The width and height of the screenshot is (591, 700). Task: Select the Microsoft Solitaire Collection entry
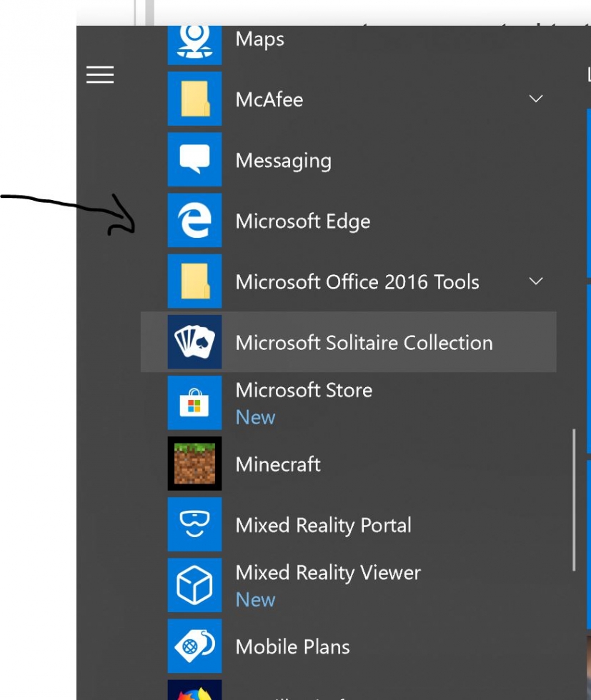(x=349, y=342)
